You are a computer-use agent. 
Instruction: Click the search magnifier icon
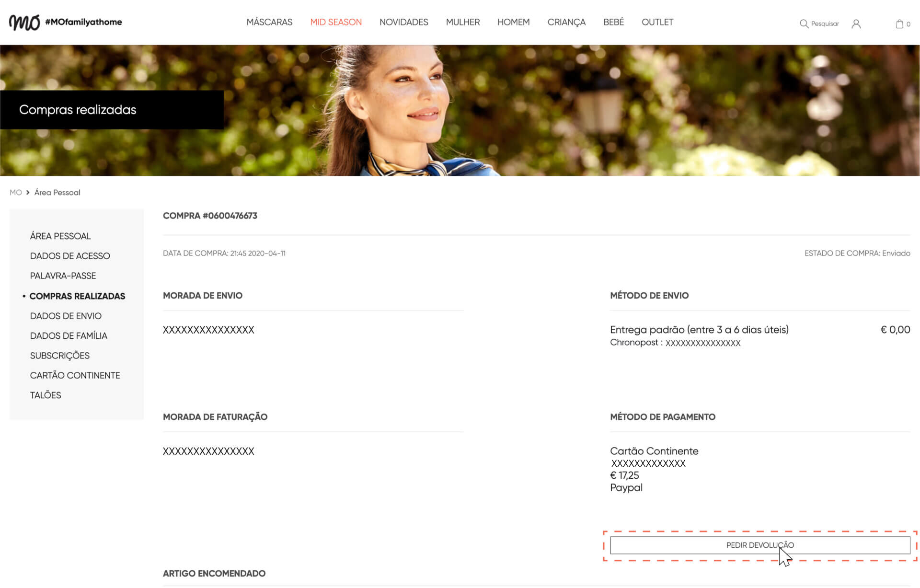[x=804, y=23]
